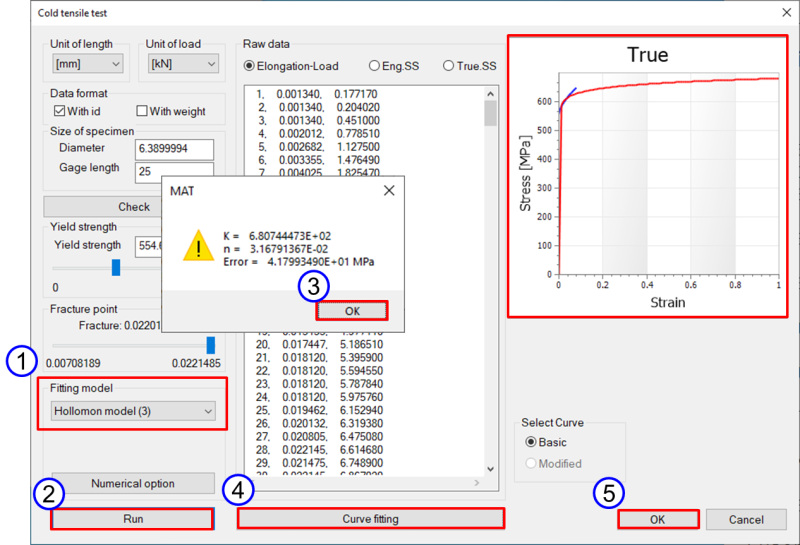Open Numerical option settings
Screen dimensions: 800x545
[x=132, y=484]
